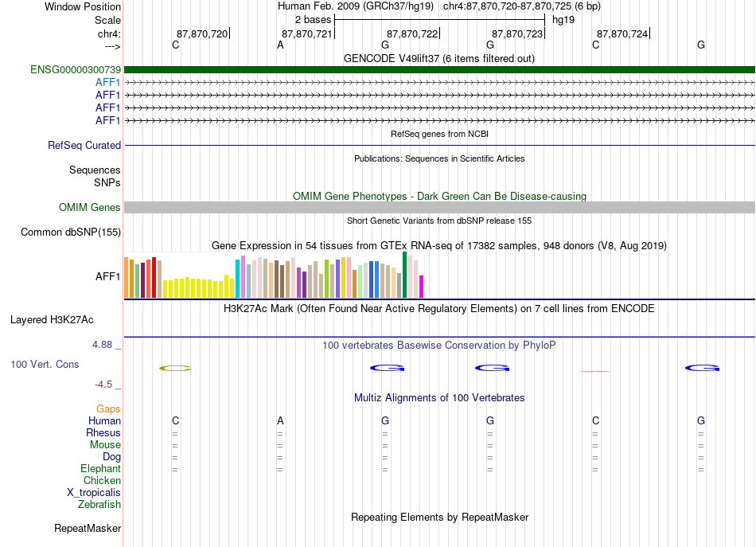Click the Human alignment base A

click(x=280, y=421)
